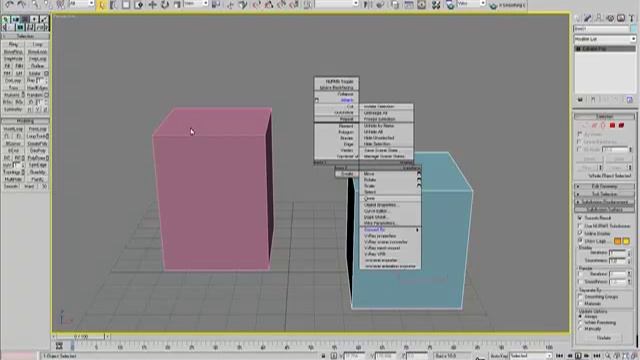Screen dimensions: 640x360
Task: Choose Hide Selection in quad menu
Action: pos(377,144)
